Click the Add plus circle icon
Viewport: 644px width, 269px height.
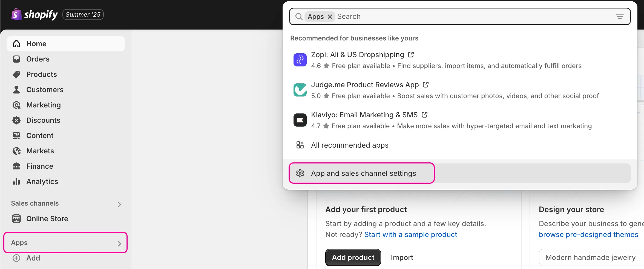click(x=16, y=258)
